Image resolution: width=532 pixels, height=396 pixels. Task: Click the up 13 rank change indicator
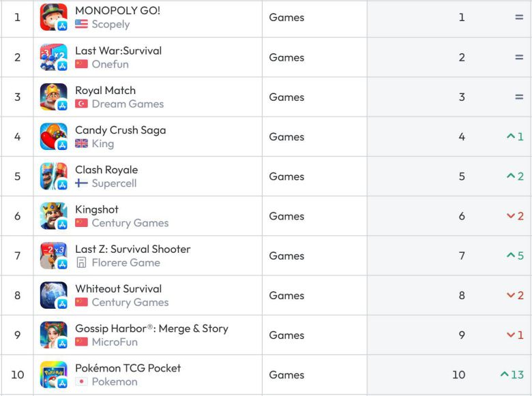tap(512, 375)
